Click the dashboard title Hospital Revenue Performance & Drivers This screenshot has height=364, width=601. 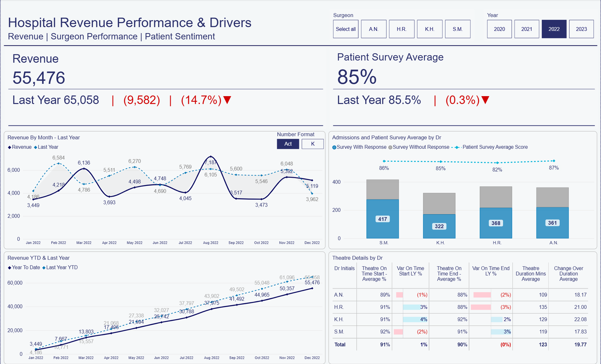(x=130, y=23)
